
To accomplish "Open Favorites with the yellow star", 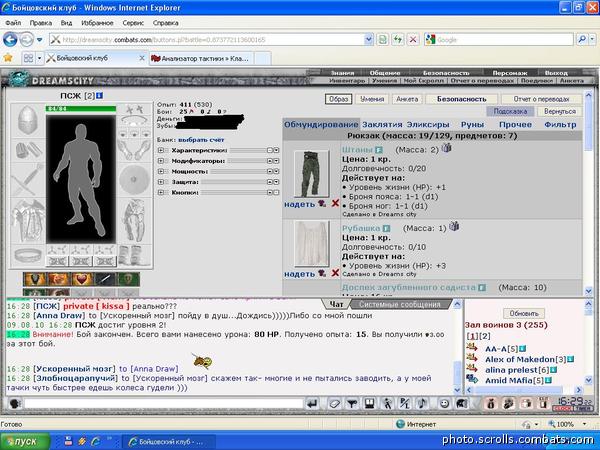I will [8, 58].
